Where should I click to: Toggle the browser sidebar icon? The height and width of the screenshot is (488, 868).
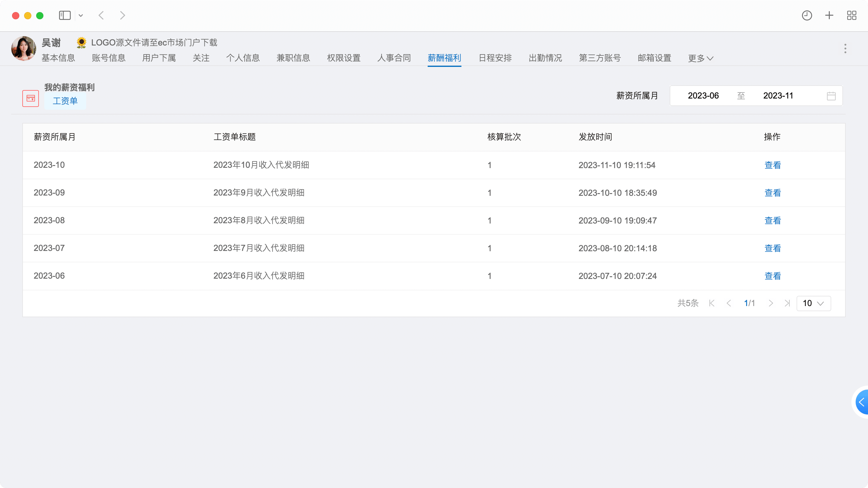coord(64,15)
